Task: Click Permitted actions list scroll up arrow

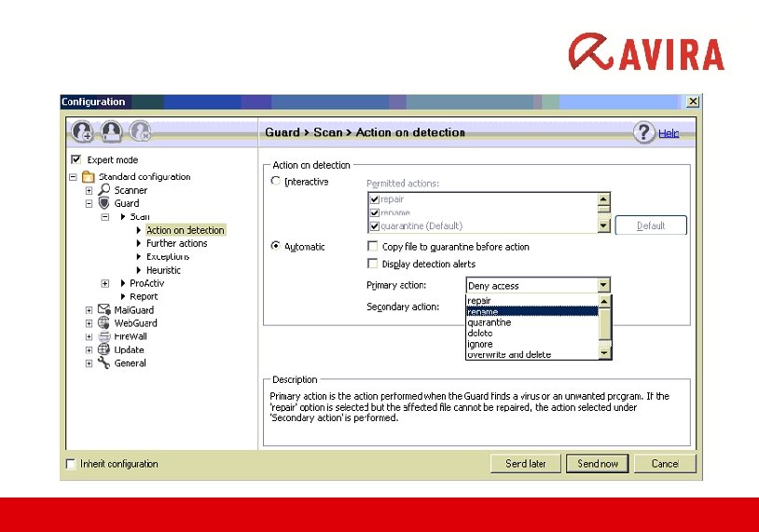Action: 603,198
